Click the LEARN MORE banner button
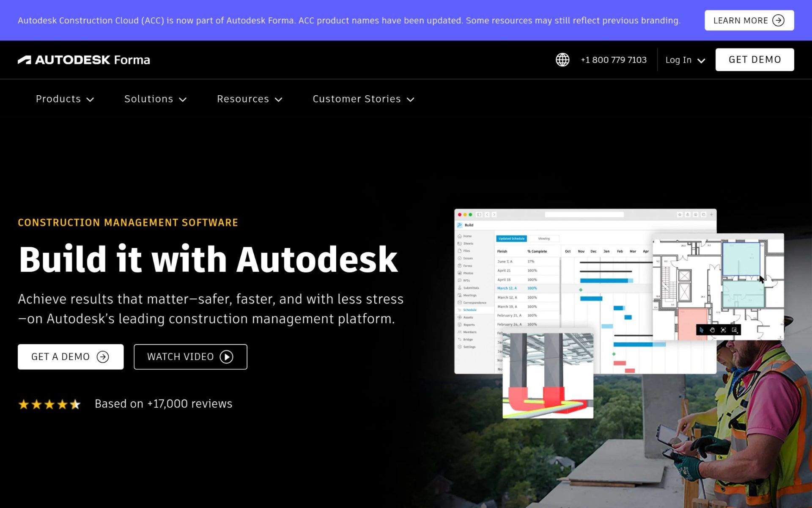This screenshot has width=812, height=508. pos(749,20)
